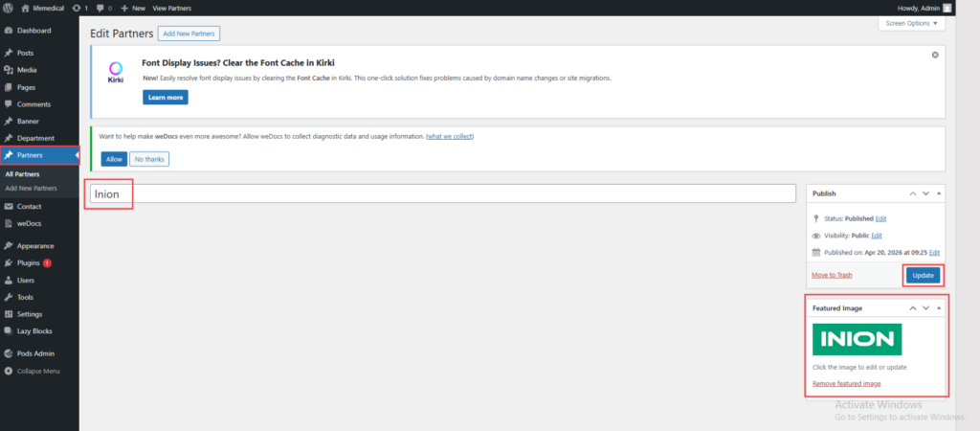Toggle the Featured Image panel with its triangle

pyautogui.click(x=938, y=308)
